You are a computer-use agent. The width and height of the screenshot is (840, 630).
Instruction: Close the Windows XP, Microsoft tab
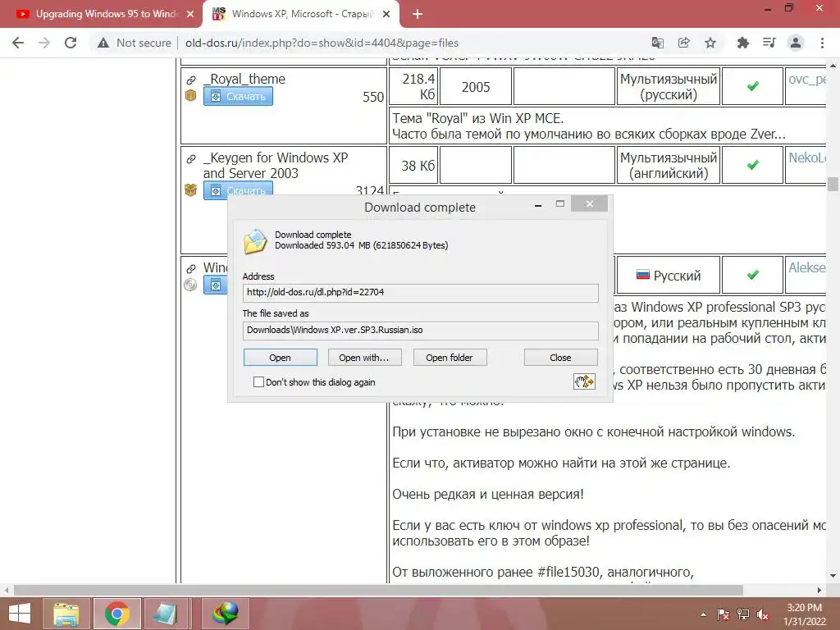(386, 15)
